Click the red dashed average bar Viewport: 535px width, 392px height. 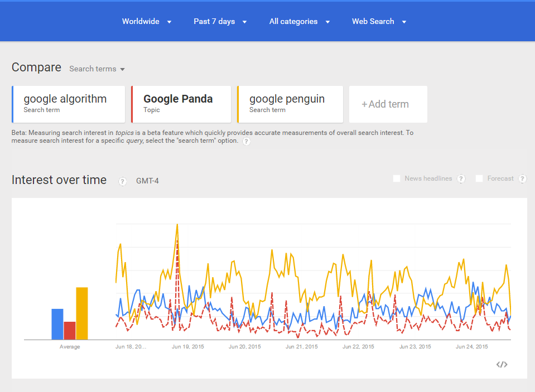69,331
